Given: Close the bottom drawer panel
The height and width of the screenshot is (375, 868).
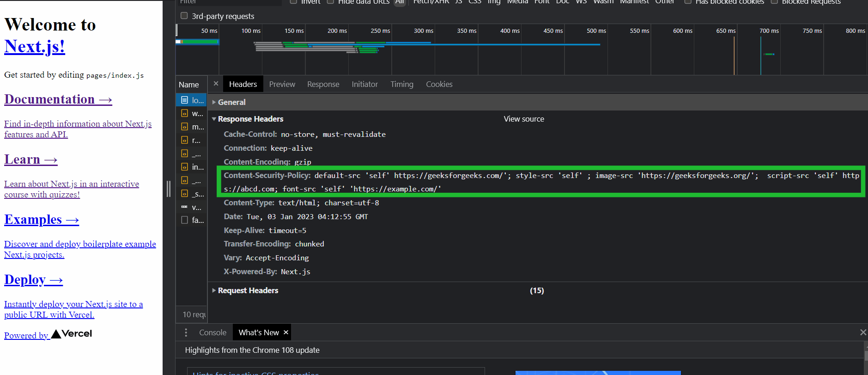Looking at the screenshot, I should (862, 332).
